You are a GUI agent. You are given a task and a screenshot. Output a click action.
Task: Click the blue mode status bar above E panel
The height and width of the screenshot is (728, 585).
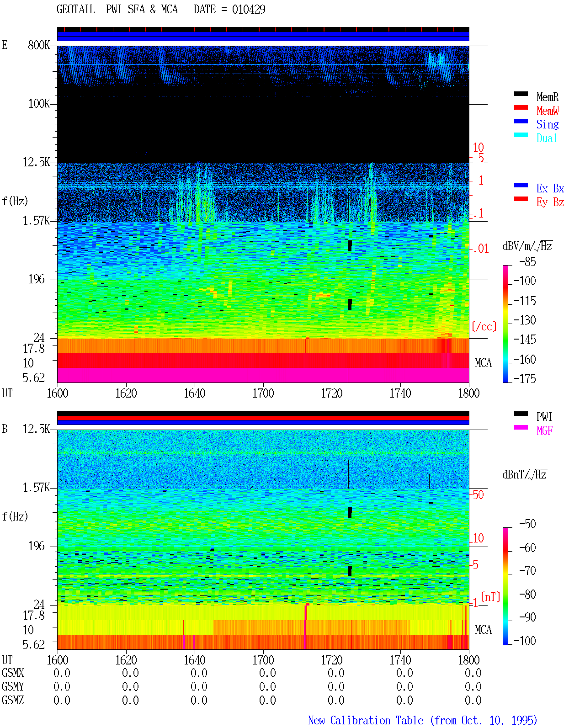(263, 36)
